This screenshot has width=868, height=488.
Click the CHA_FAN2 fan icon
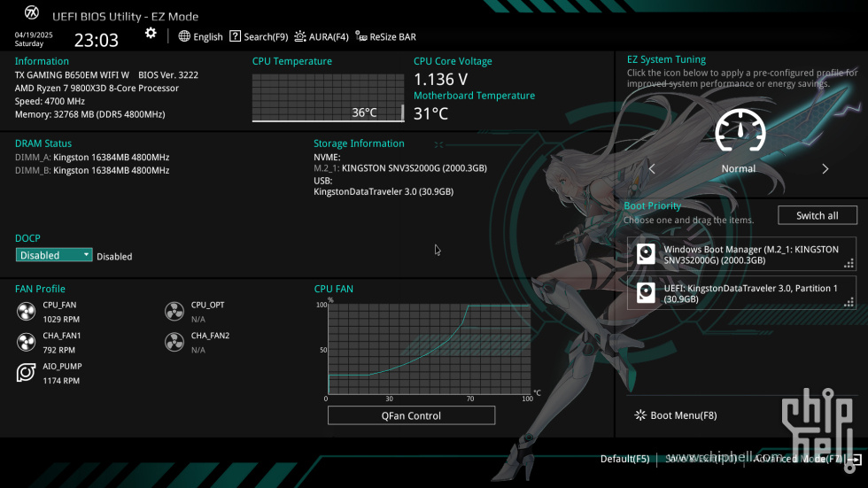click(x=174, y=342)
